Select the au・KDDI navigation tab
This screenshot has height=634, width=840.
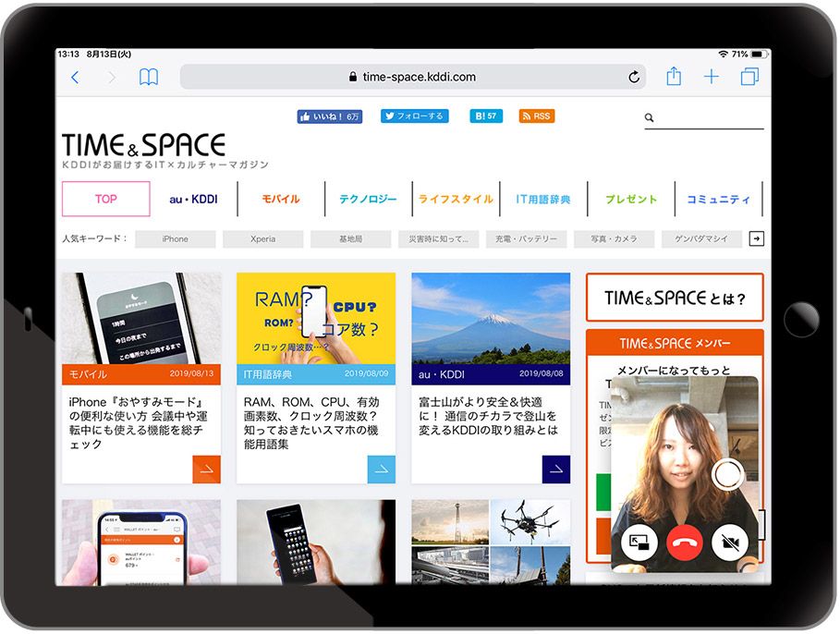(x=193, y=200)
